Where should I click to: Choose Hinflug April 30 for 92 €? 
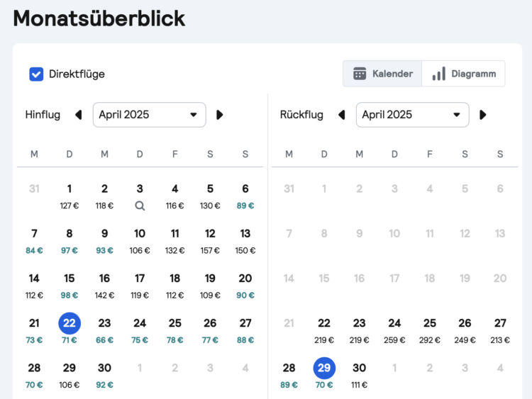click(x=104, y=376)
